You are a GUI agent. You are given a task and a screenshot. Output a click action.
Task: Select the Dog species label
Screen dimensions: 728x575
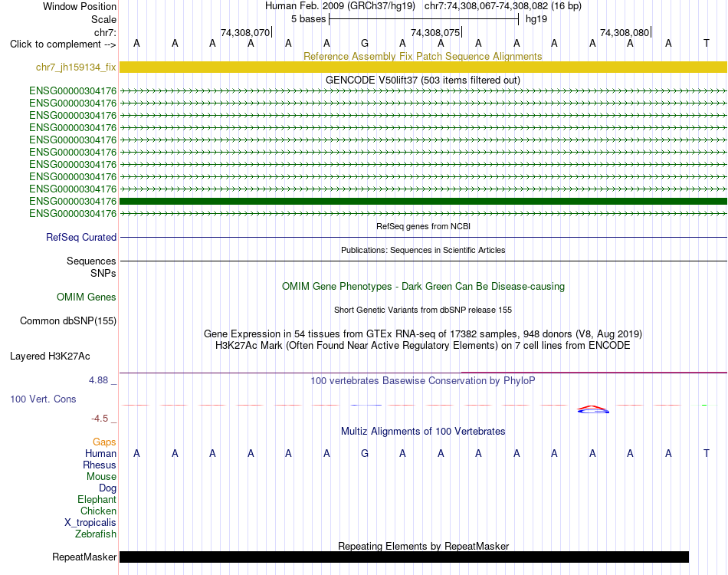click(107, 488)
